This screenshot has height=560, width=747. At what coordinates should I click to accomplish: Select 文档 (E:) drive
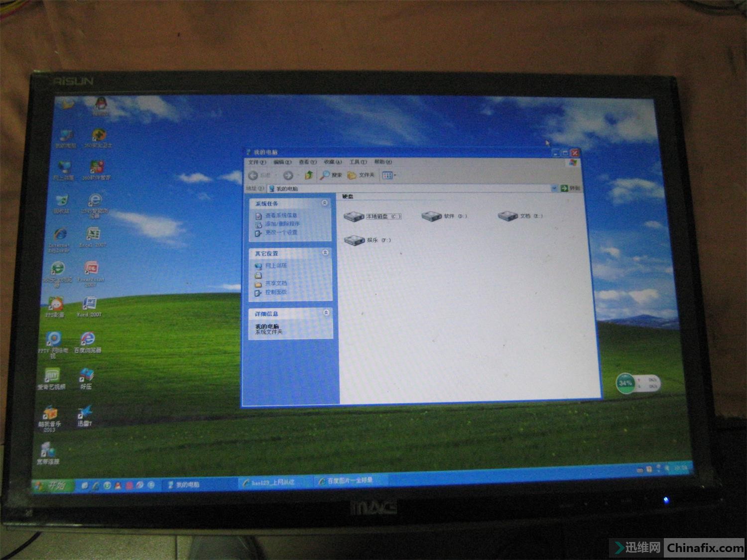(x=520, y=216)
